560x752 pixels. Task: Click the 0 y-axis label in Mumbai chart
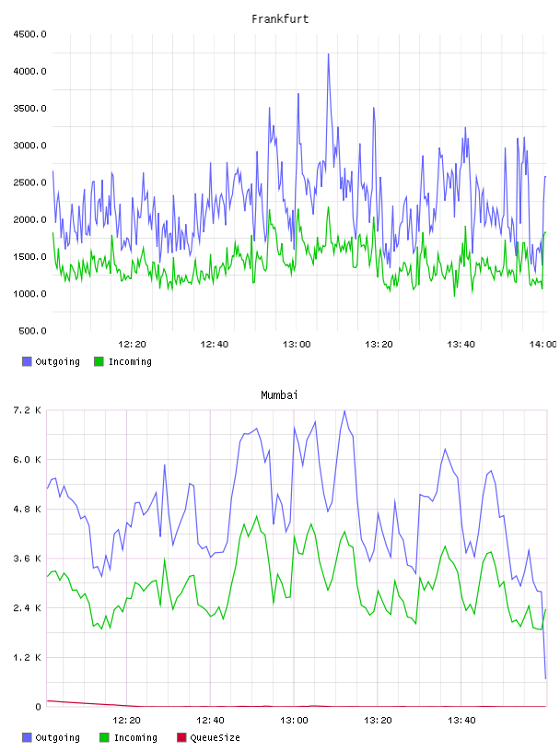click(38, 707)
